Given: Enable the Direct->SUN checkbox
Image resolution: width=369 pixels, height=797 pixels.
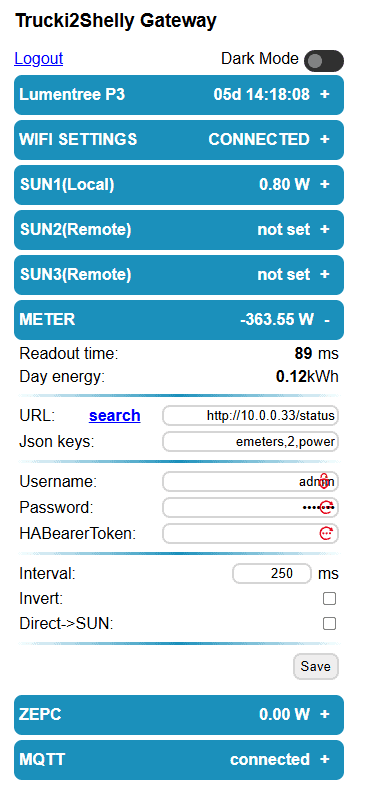Looking at the screenshot, I should click(329, 624).
